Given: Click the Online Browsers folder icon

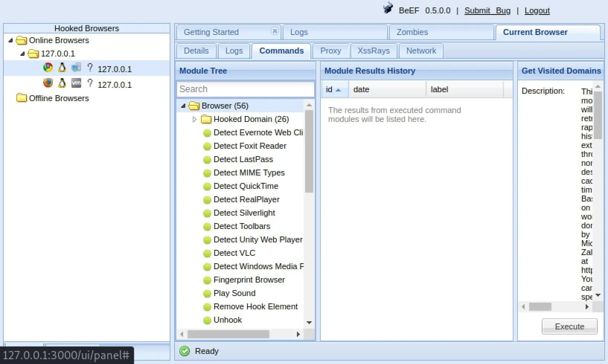Looking at the screenshot, I should 22,40.
